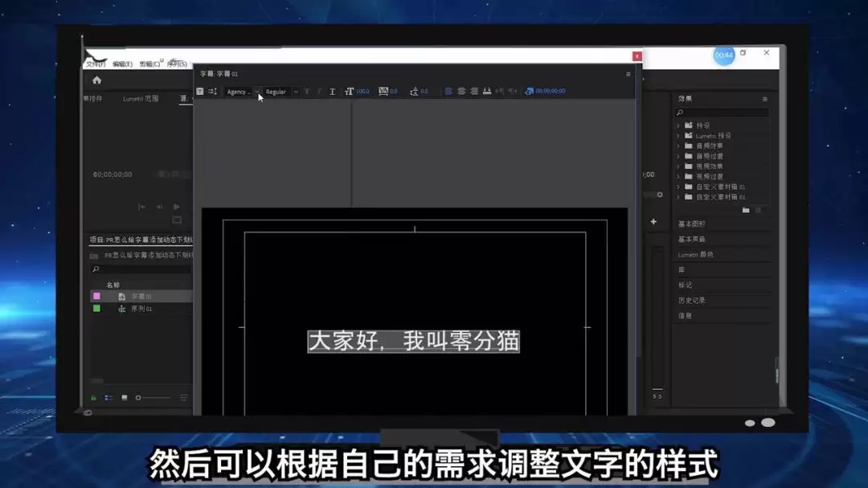Open the new bin icon in Project panel
Image resolution: width=868 pixels, height=488 pixels.
point(125,398)
